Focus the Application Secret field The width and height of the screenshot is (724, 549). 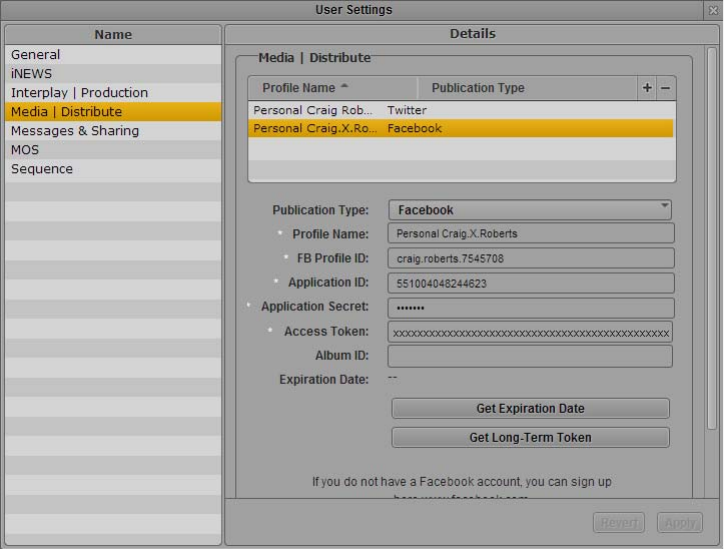[x=531, y=308]
